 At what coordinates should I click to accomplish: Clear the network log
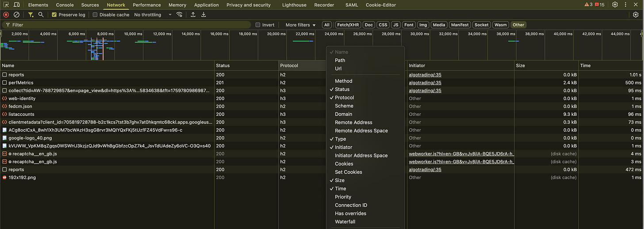[x=16, y=15]
